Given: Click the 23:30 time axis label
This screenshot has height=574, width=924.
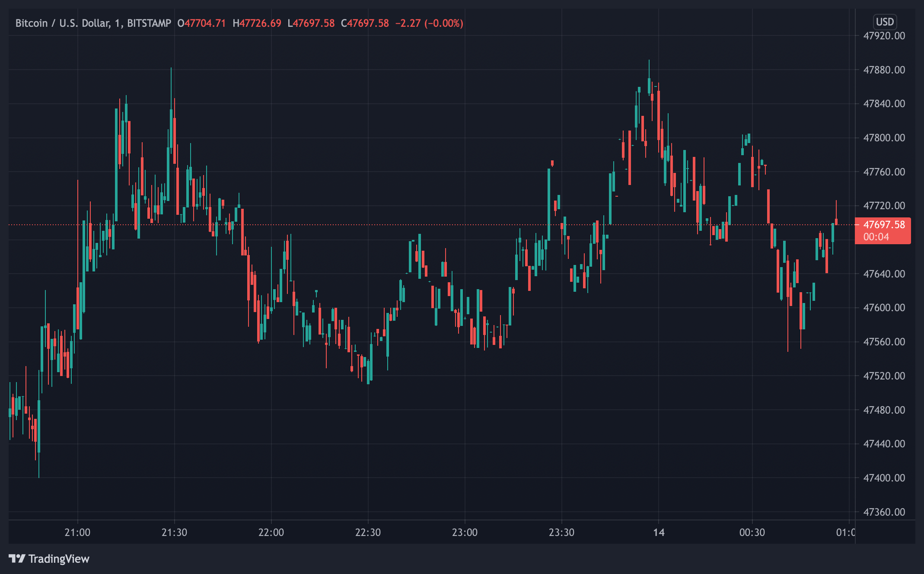Looking at the screenshot, I should tap(561, 532).
